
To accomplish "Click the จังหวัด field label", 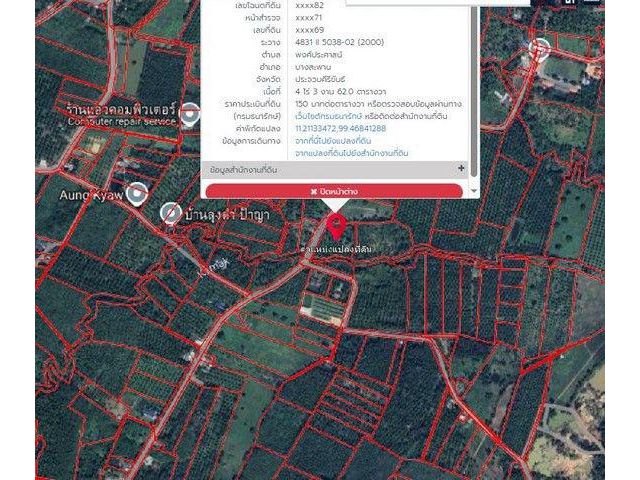I will pyautogui.click(x=269, y=79).
